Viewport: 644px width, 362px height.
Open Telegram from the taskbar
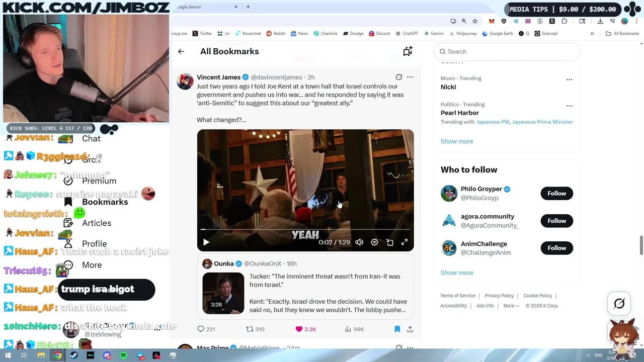(x=140, y=355)
